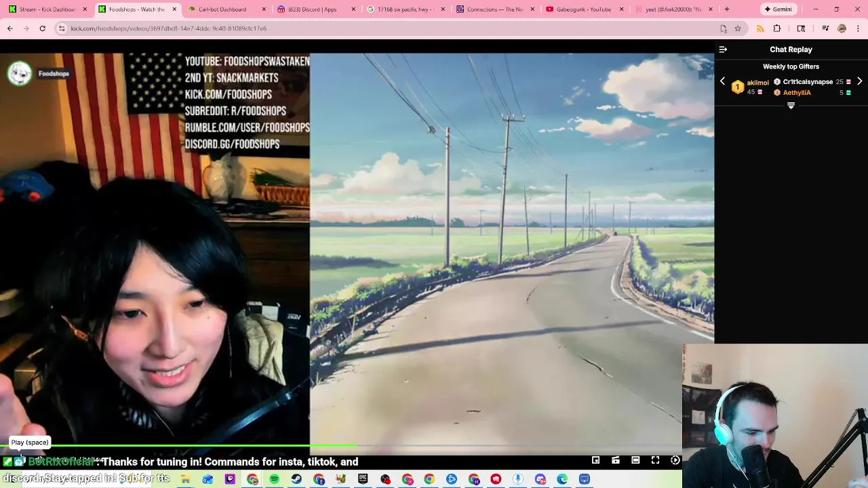The width and height of the screenshot is (868, 488).
Task: Collapse the Chat Replay panel icon
Action: [x=723, y=49]
